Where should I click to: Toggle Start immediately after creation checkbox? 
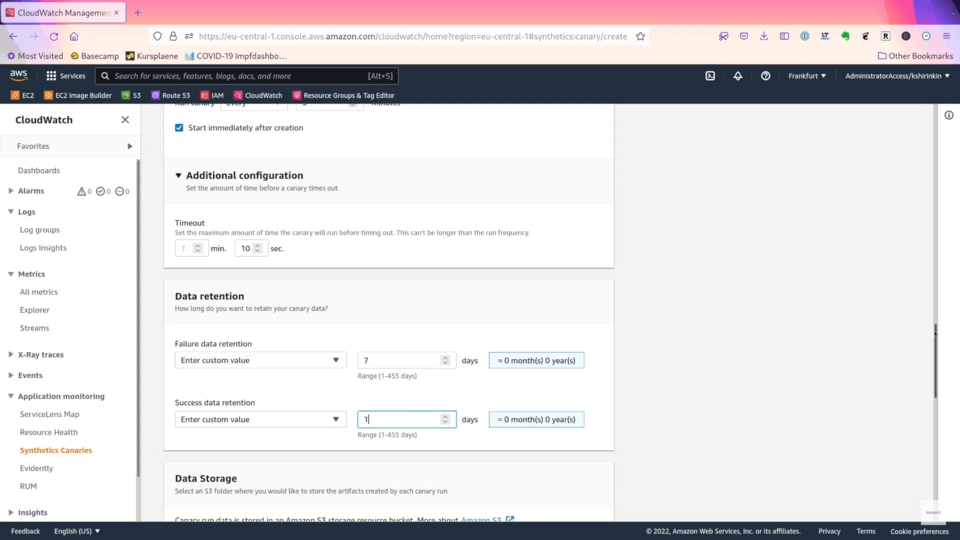(x=179, y=127)
